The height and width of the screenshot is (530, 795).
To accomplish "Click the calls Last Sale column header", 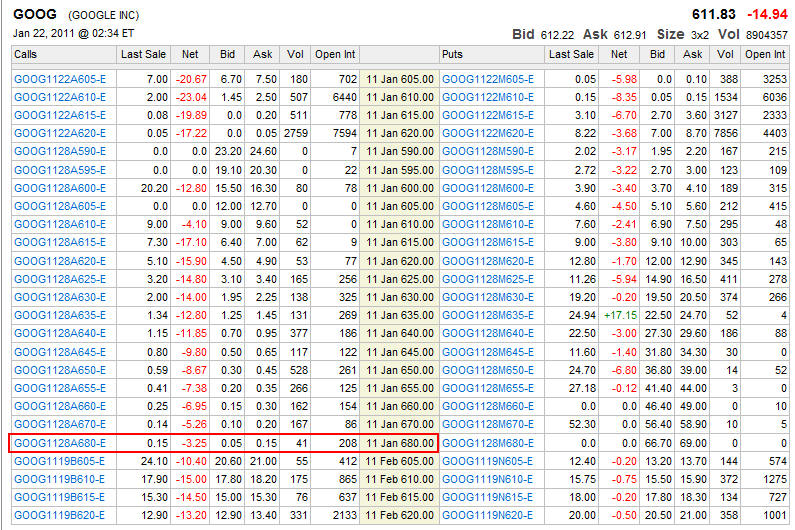I will (x=142, y=54).
